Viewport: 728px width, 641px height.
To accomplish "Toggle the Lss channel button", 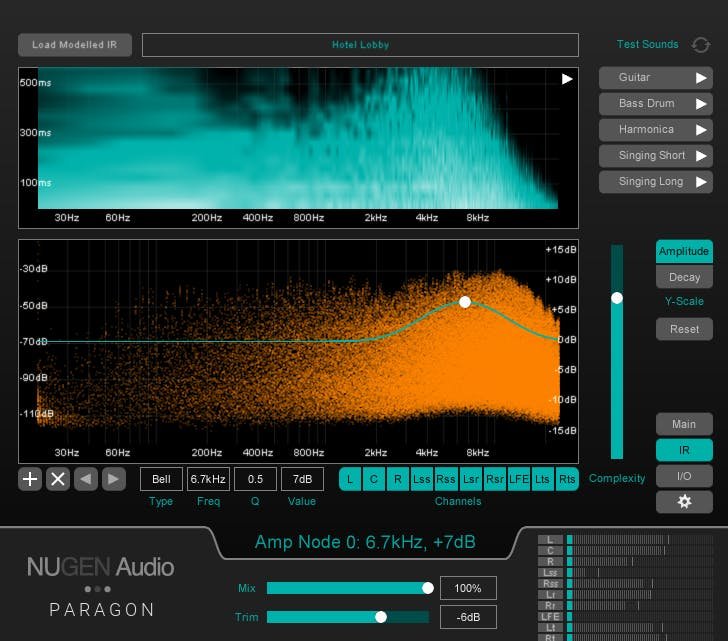I will 422,479.
